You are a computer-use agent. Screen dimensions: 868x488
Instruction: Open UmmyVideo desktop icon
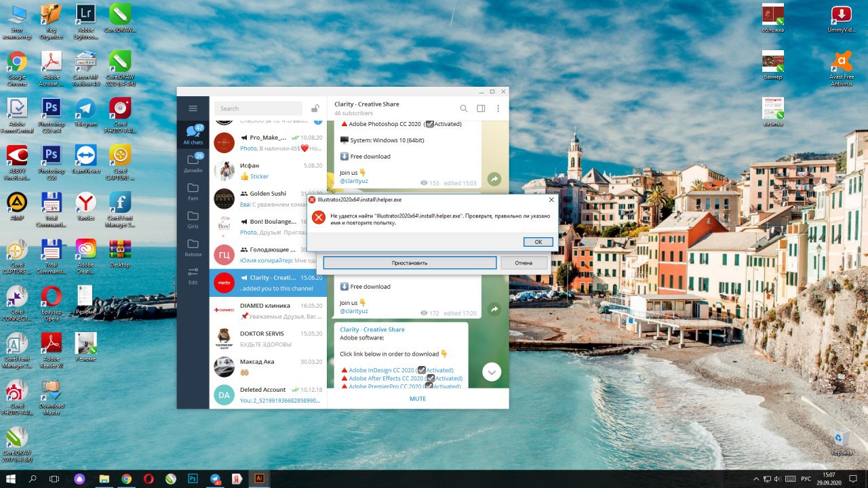click(x=842, y=19)
